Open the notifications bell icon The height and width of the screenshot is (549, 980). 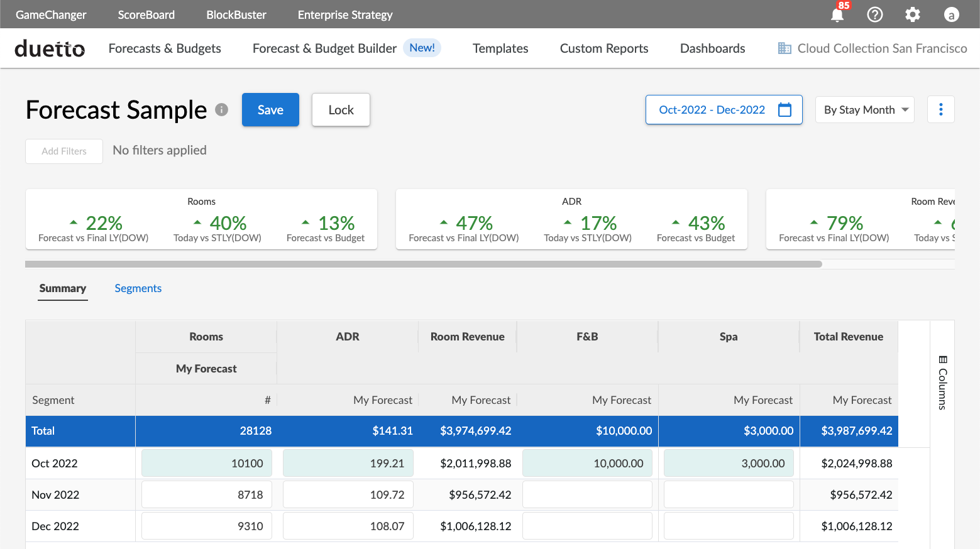click(837, 14)
